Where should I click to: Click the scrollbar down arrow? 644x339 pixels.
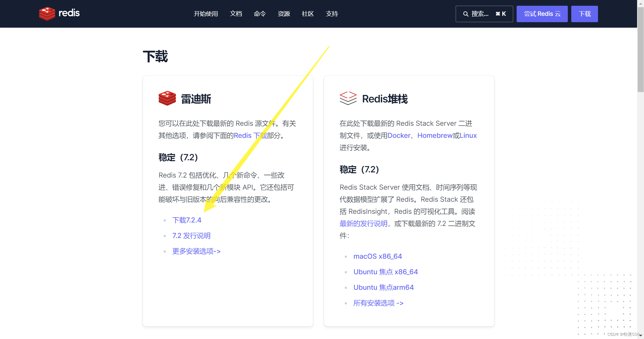[641, 336]
